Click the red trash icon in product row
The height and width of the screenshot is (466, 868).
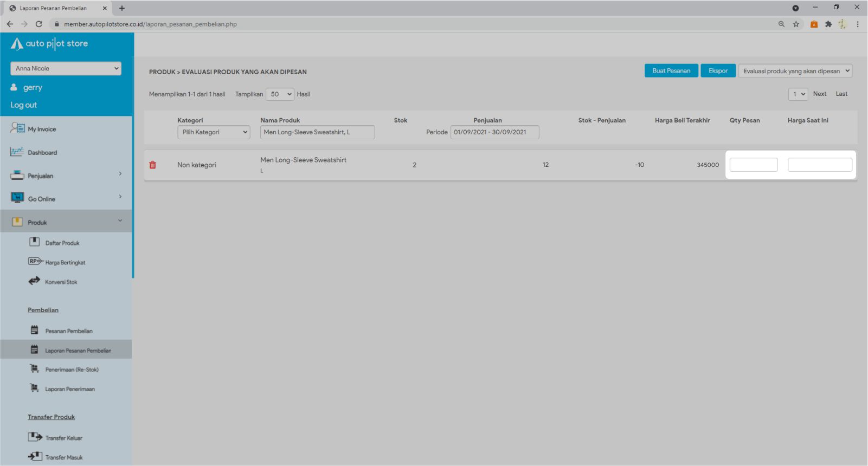[153, 165]
